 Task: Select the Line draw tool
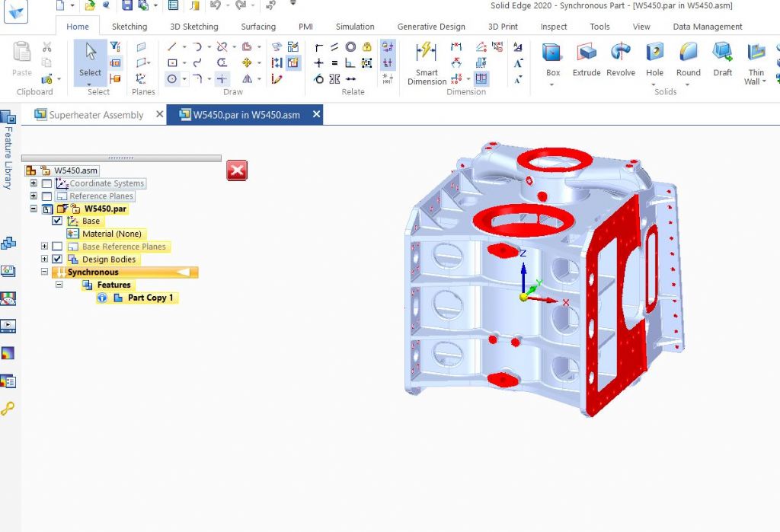point(172,46)
